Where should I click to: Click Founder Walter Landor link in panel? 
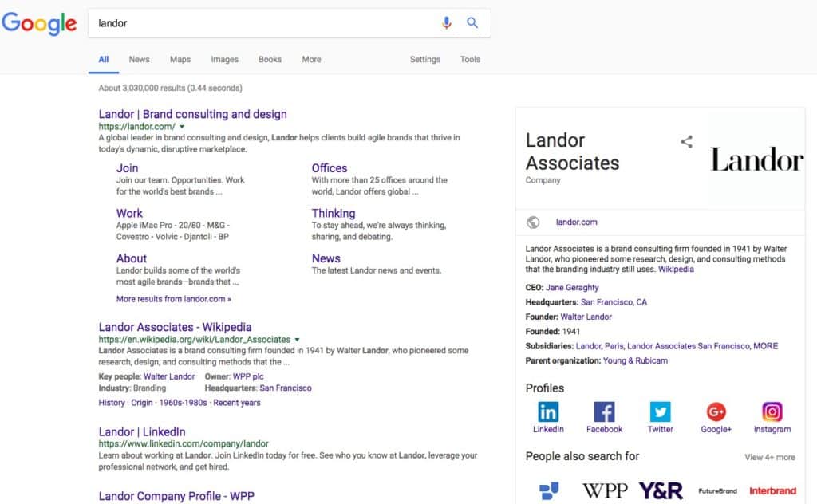click(586, 317)
